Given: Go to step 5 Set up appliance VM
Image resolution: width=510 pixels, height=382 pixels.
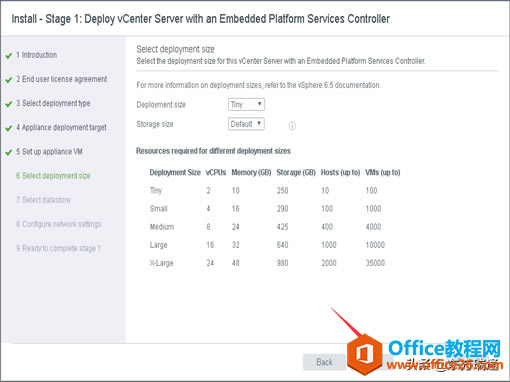Looking at the screenshot, I should pyautogui.click(x=49, y=152).
